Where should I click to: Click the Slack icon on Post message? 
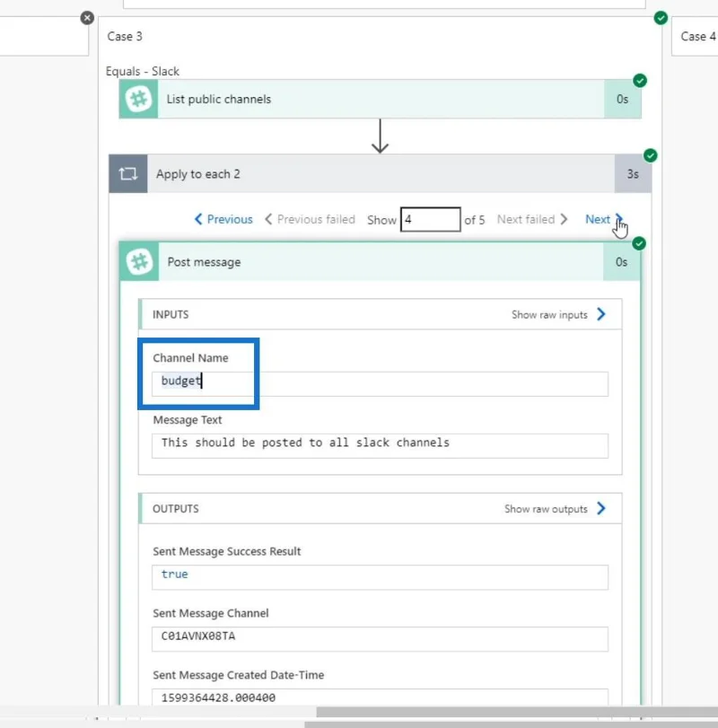(139, 262)
